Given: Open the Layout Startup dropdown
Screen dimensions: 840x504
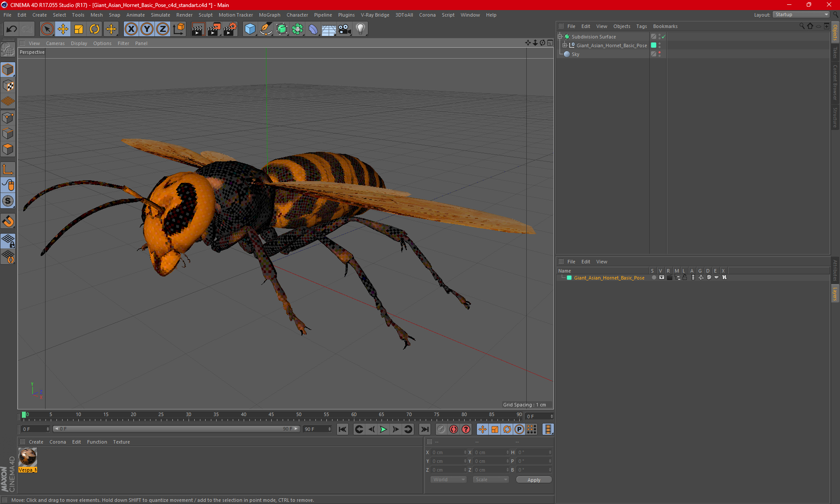Looking at the screenshot, I should click(x=801, y=14).
